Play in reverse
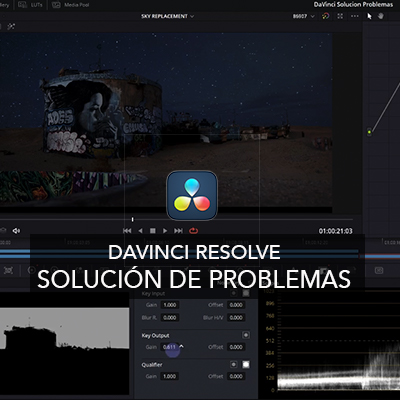This screenshot has height=400, width=400. 140,231
